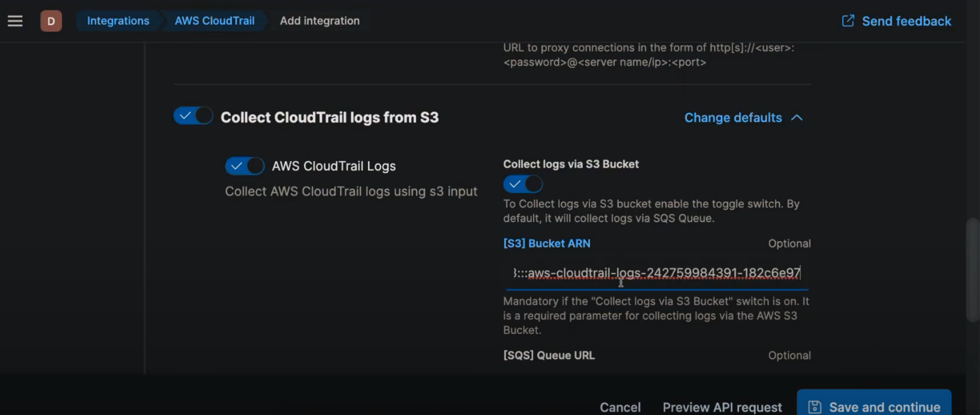Click the [S3] Bucket ARN label
This screenshot has height=415, width=980.
tap(546, 244)
